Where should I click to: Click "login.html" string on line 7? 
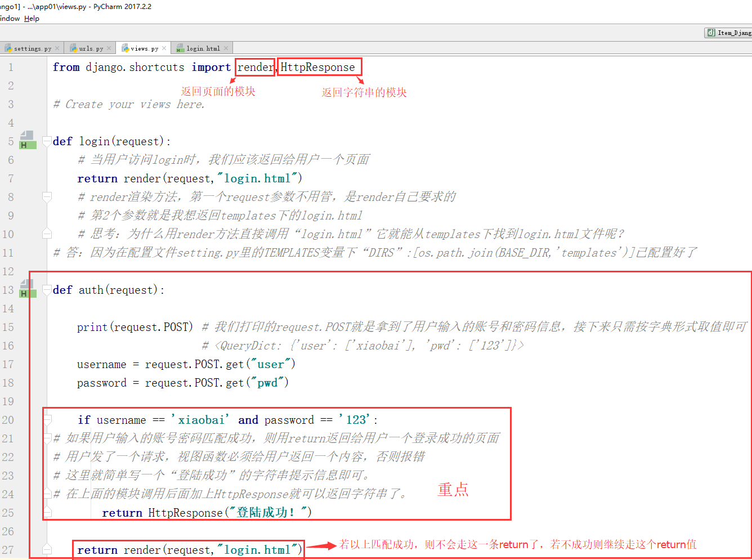point(257,178)
